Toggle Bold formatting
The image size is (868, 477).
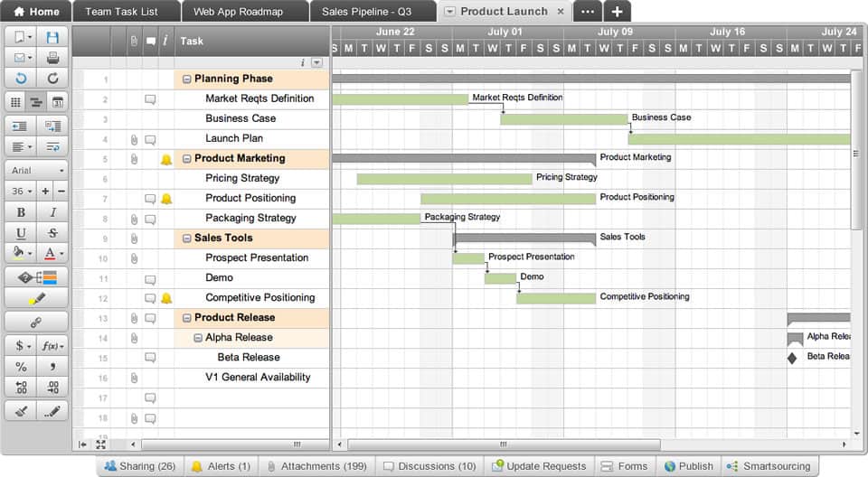pyautogui.click(x=21, y=212)
